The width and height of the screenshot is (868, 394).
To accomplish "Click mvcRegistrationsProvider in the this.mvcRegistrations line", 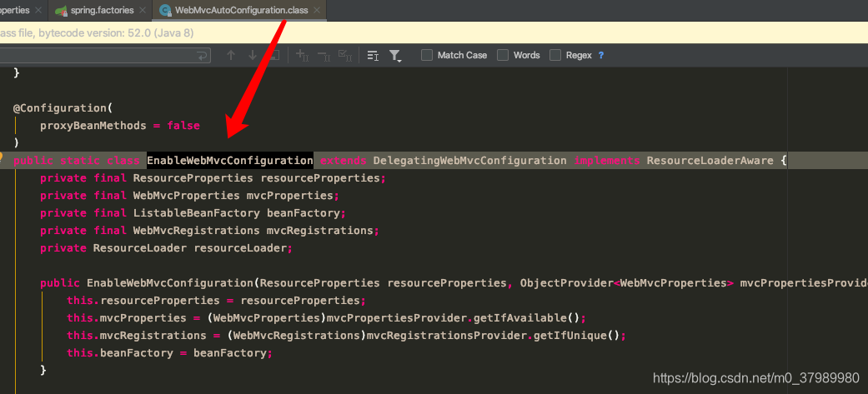I will click(446, 336).
